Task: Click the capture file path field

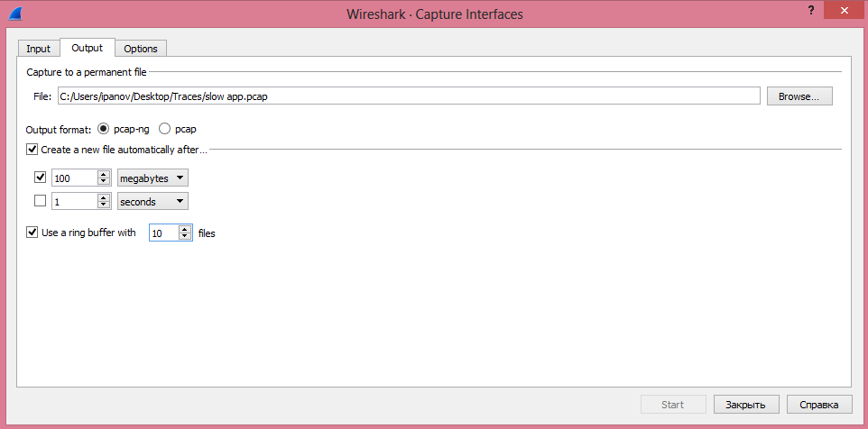Action: (x=406, y=96)
